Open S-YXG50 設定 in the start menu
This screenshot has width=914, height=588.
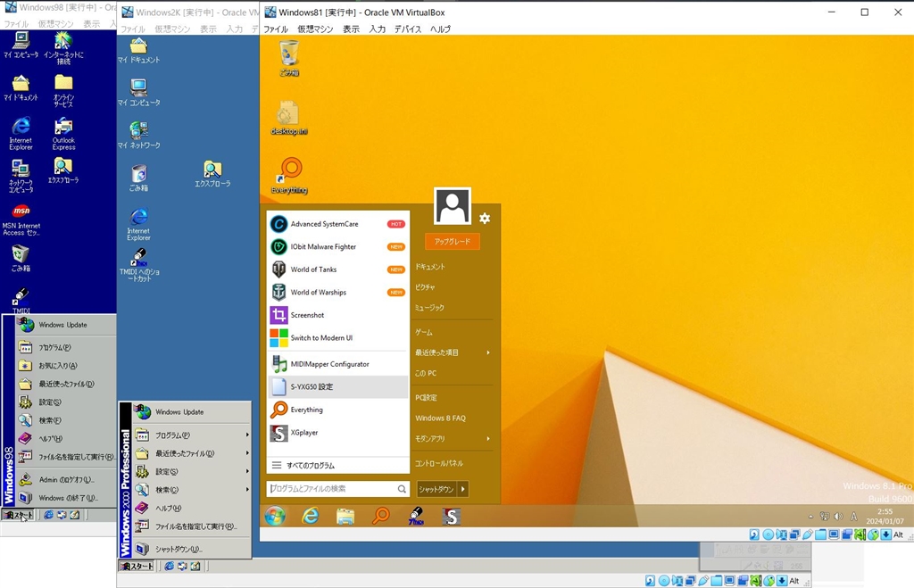(338, 386)
